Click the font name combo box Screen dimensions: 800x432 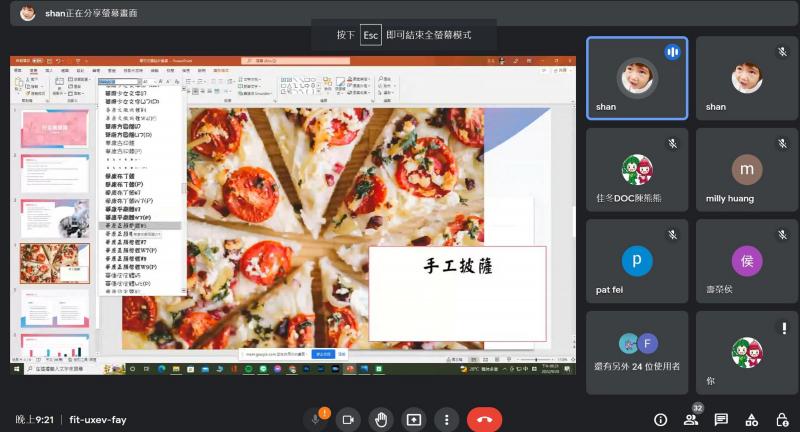pyautogui.click(x=120, y=82)
